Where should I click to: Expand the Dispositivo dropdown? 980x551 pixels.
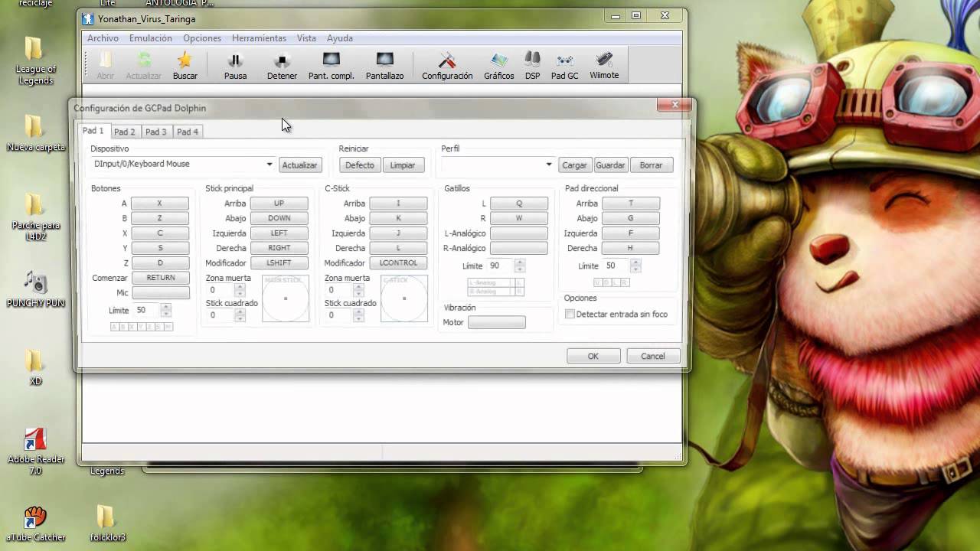269,165
